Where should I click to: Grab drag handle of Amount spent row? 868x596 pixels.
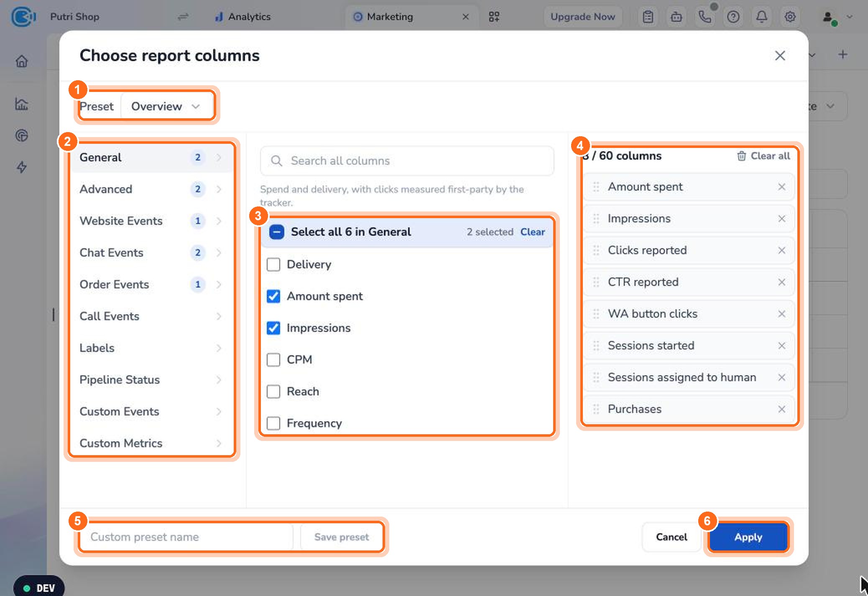596,187
